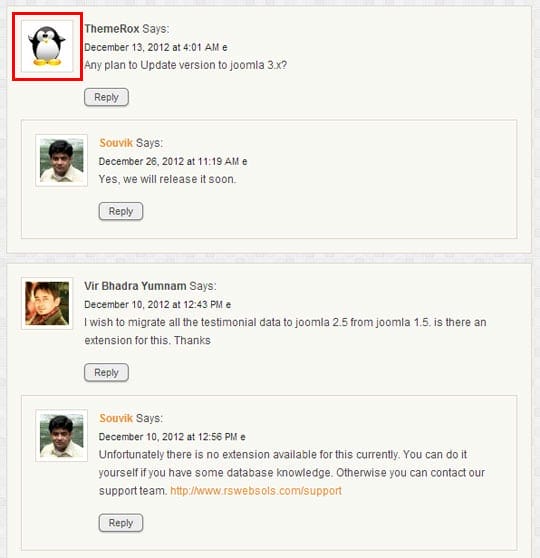Click Souvik's avatar on the 12:56 PM reply
The image size is (540, 558).
tap(62, 436)
